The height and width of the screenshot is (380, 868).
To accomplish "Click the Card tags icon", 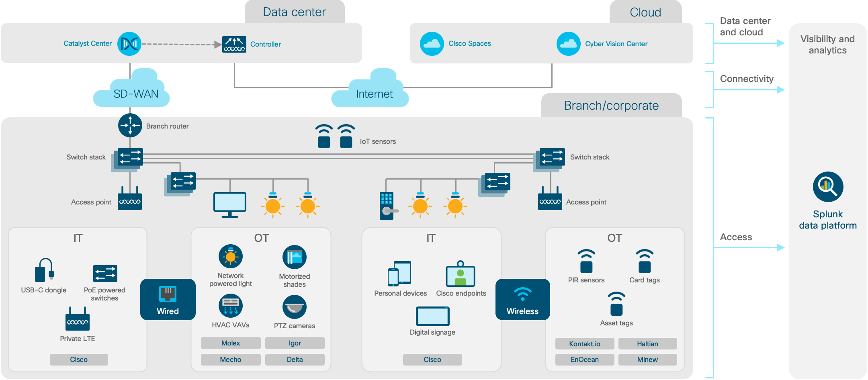I will [x=645, y=261].
